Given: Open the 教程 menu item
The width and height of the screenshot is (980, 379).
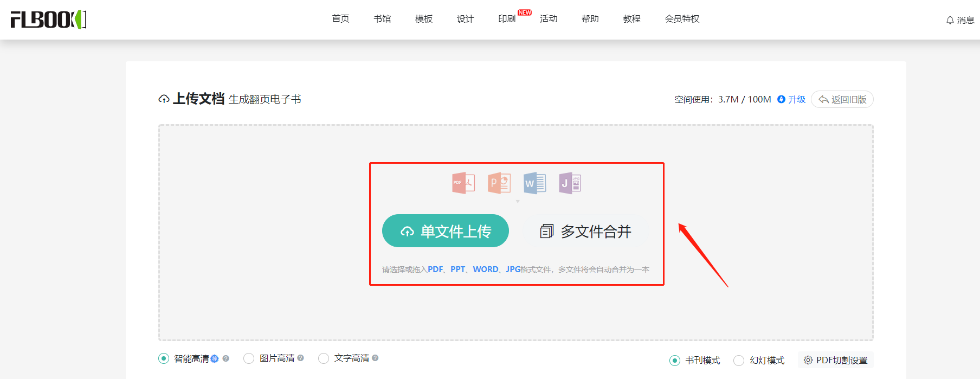Looking at the screenshot, I should (632, 19).
